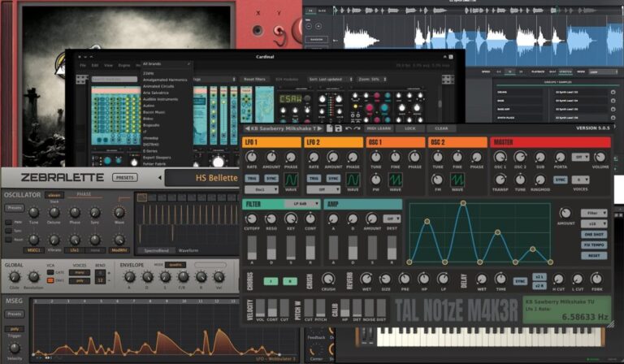Click the Zebralette PRESETS button
The height and width of the screenshot is (364, 624).
coord(125,176)
